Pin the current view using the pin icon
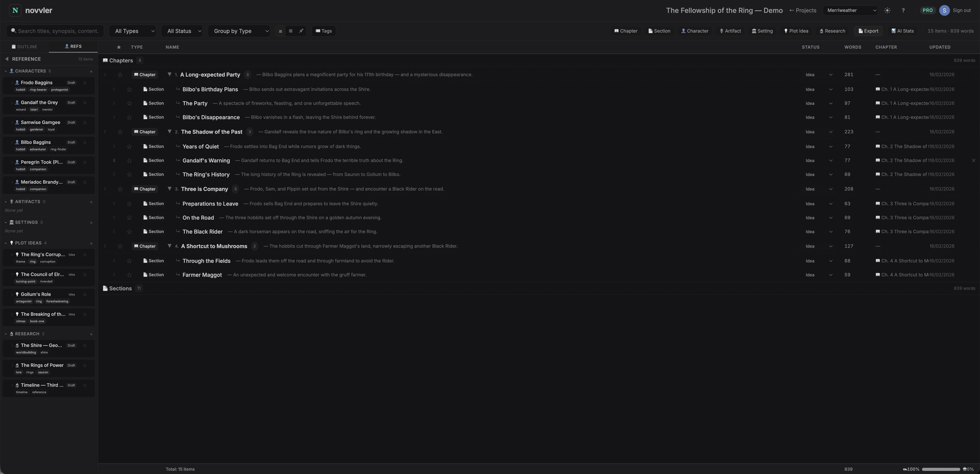Image resolution: width=980 pixels, height=474 pixels. [301, 31]
